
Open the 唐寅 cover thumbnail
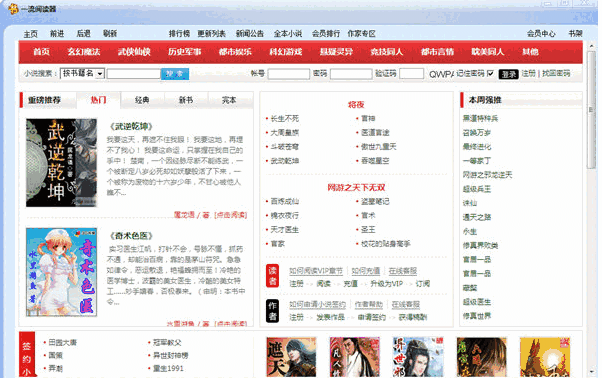pyautogui.click(x=481, y=357)
